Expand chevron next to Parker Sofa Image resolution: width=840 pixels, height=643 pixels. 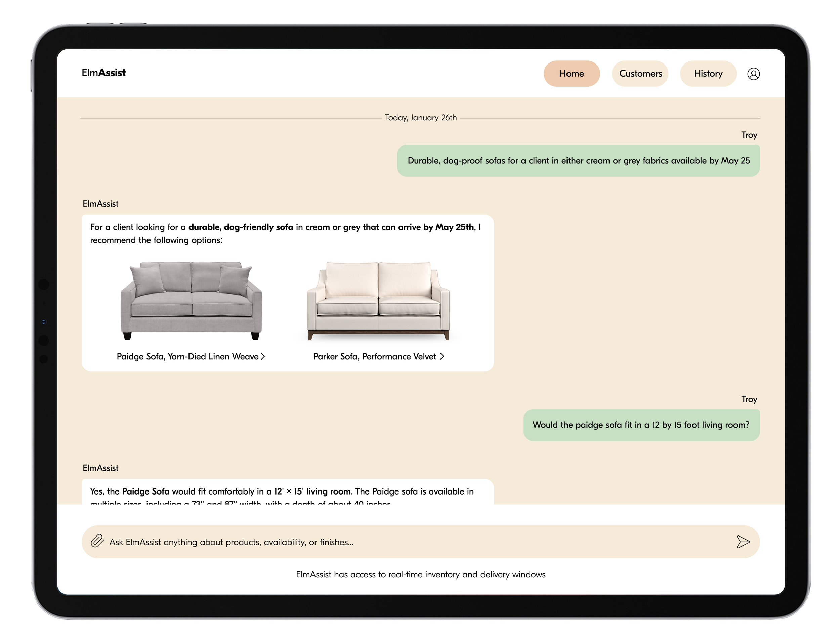[442, 356]
